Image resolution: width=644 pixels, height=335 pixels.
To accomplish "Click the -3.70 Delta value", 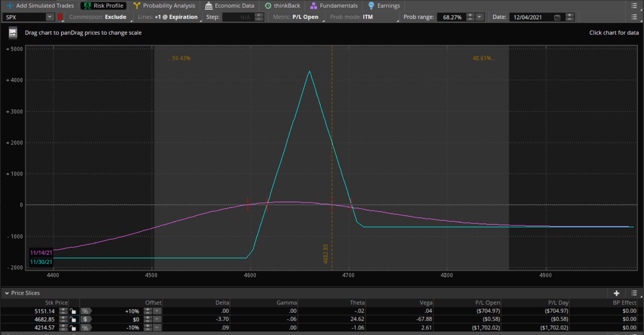I will [222, 319].
